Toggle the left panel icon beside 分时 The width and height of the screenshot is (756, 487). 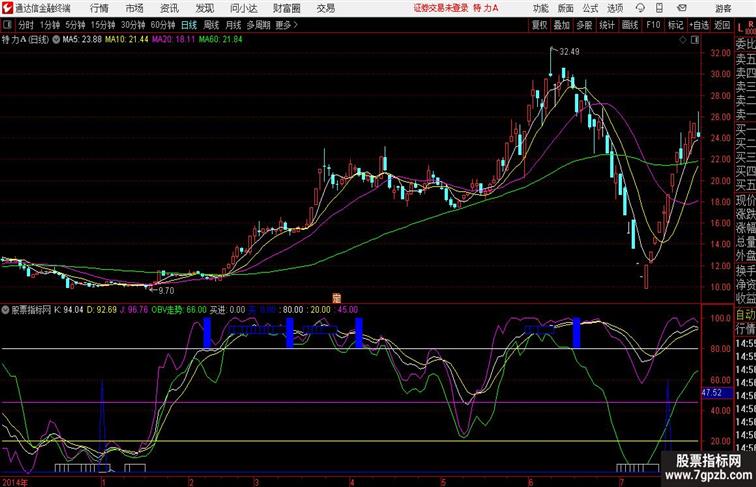point(7,25)
